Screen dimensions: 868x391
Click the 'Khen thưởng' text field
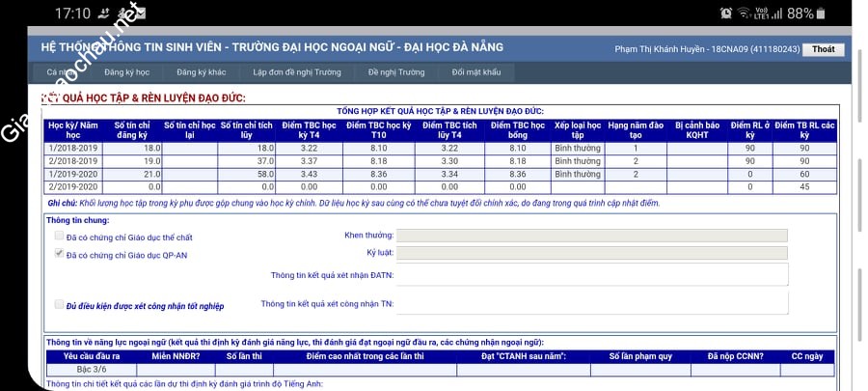pyautogui.click(x=592, y=236)
